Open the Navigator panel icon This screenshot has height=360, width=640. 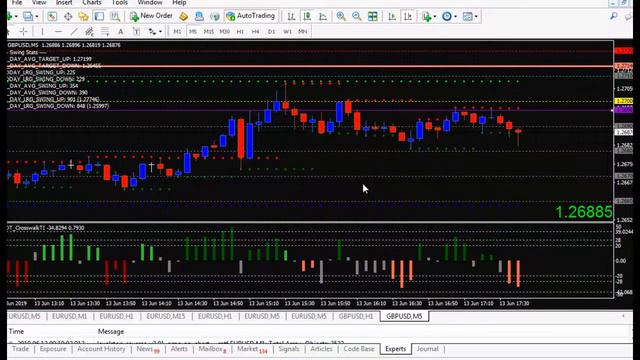click(x=84, y=16)
